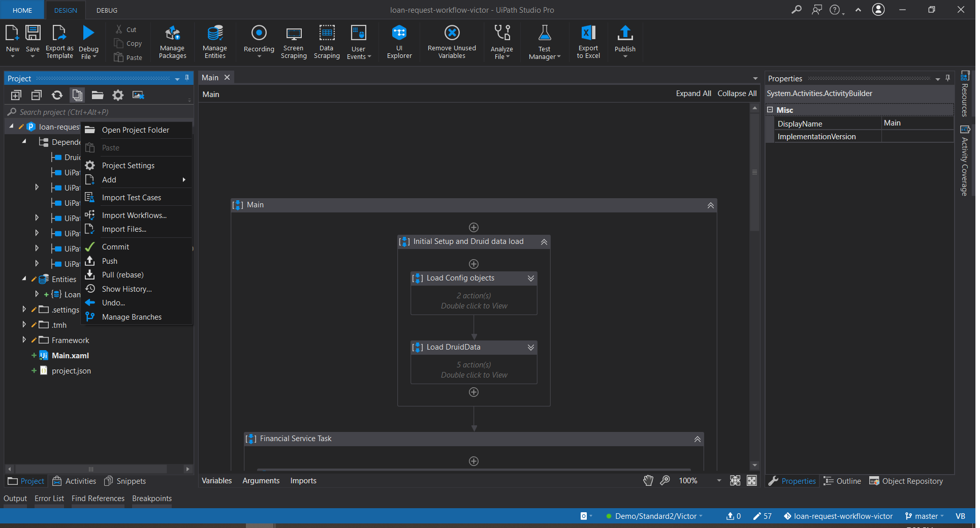Collapse the Main sequence
The image size is (980, 528).
pyautogui.click(x=710, y=205)
